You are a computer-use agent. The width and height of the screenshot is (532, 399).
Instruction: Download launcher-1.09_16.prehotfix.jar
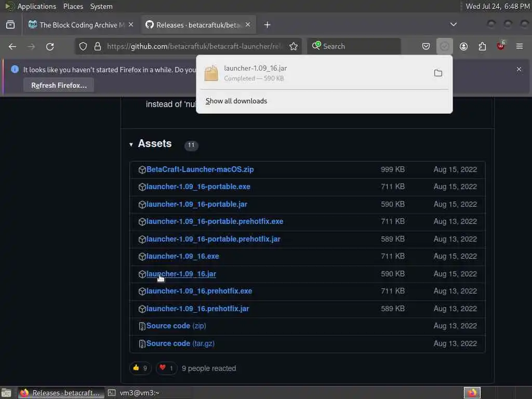click(198, 309)
